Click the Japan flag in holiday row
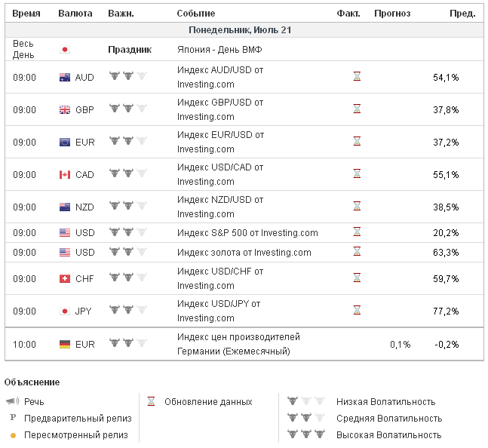Screen dimensions: 488x448 [65, 50]
